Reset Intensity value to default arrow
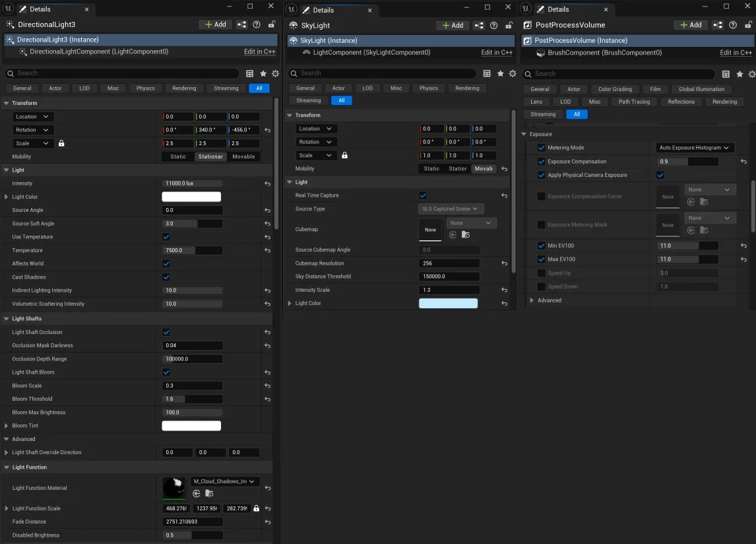The image size is (756, 544). (x=267, y=184)
